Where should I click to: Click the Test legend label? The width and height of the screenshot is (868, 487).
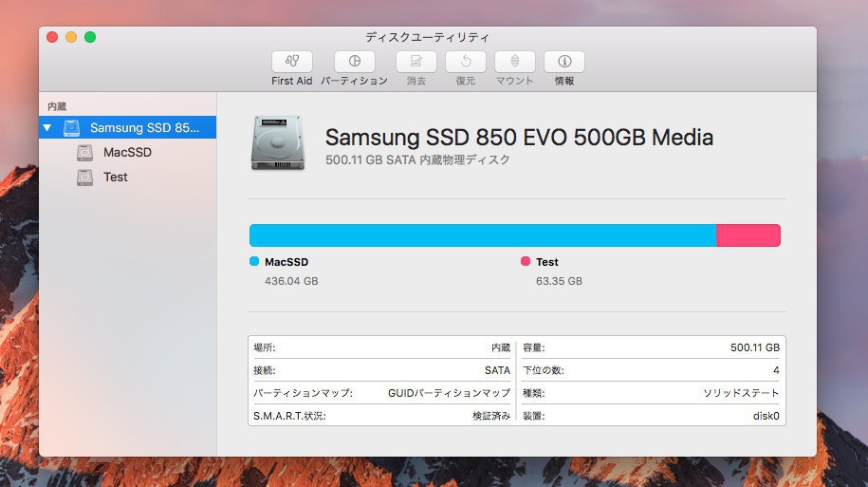[x=547, y=262]
